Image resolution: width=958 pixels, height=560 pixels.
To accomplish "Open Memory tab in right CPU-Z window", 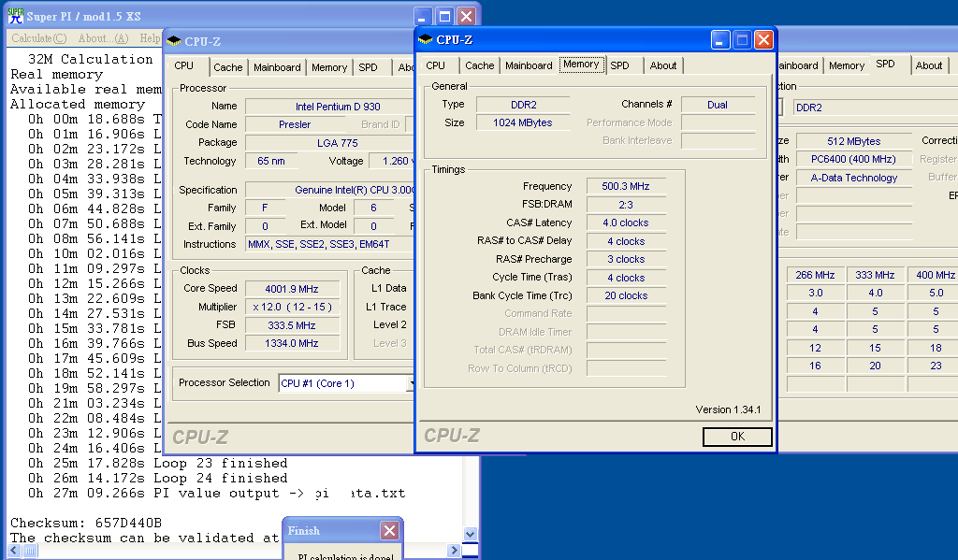I will coord(847,65).
